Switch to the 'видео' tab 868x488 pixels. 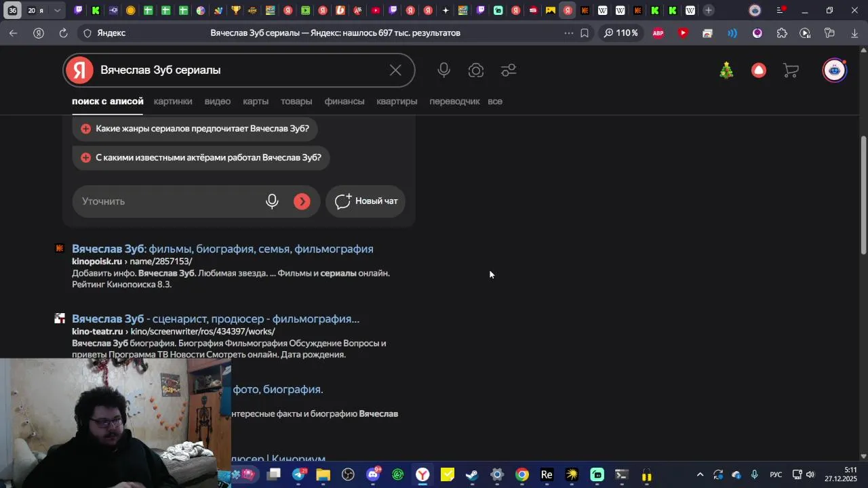[x=218, y=101]
